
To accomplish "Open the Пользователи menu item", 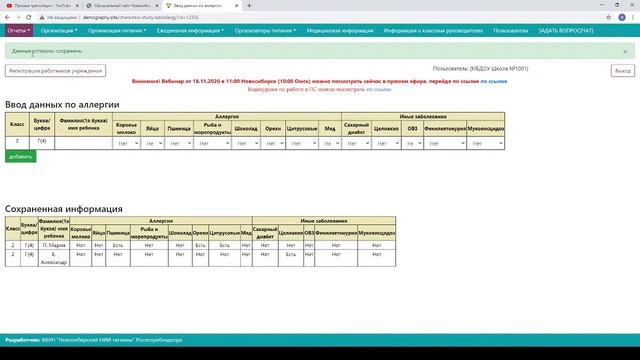I will [x=510, y=31].
